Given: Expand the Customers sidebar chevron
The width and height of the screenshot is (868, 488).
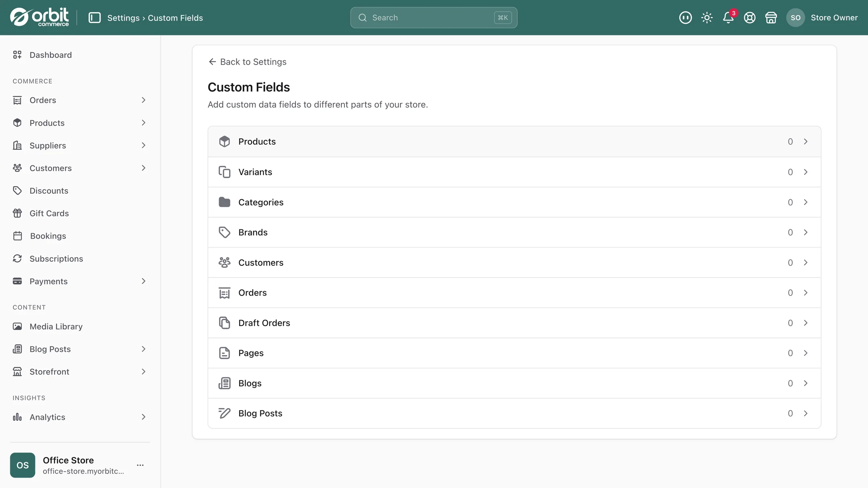Looking at the screenshot, I should pos(143,168).
